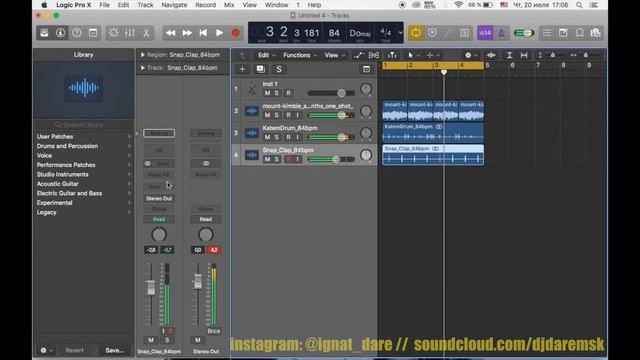The width and height of the screenshot is (640, 360).
Task: Open the Functions dropdown in Tracks area
Action: [299, 55]
